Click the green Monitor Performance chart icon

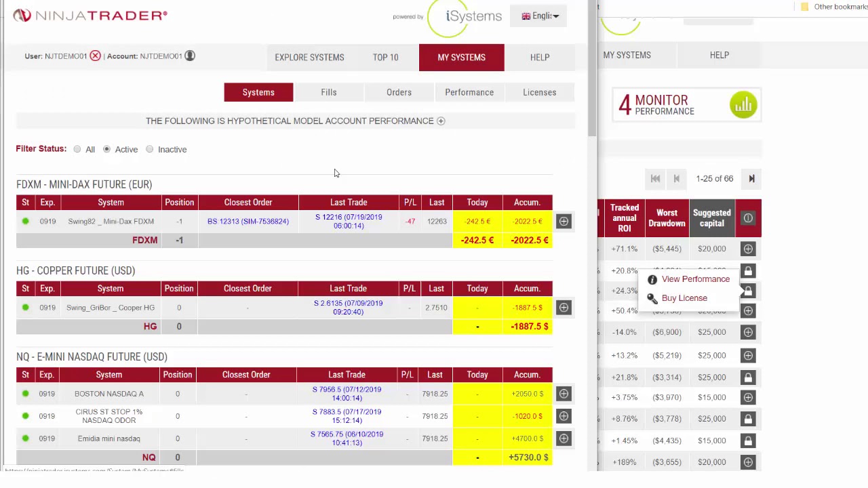(x=743, y=104)
